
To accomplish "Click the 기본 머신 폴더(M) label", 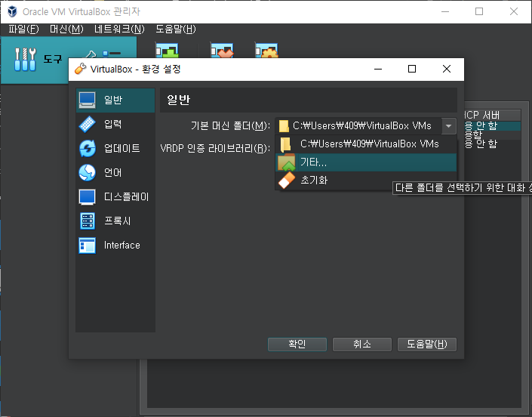I will click(x=230, y=126).
